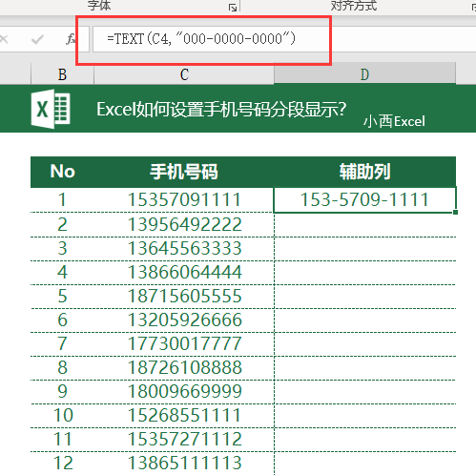
Task: Click the '辅助列' header cell
Action: click(364, 172)
